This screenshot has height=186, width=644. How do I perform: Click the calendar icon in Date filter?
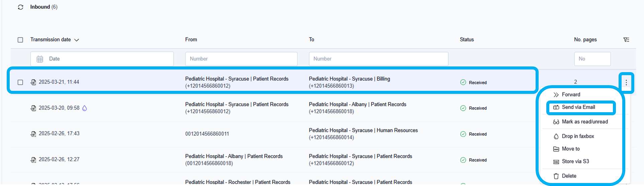tap(40, 59)
